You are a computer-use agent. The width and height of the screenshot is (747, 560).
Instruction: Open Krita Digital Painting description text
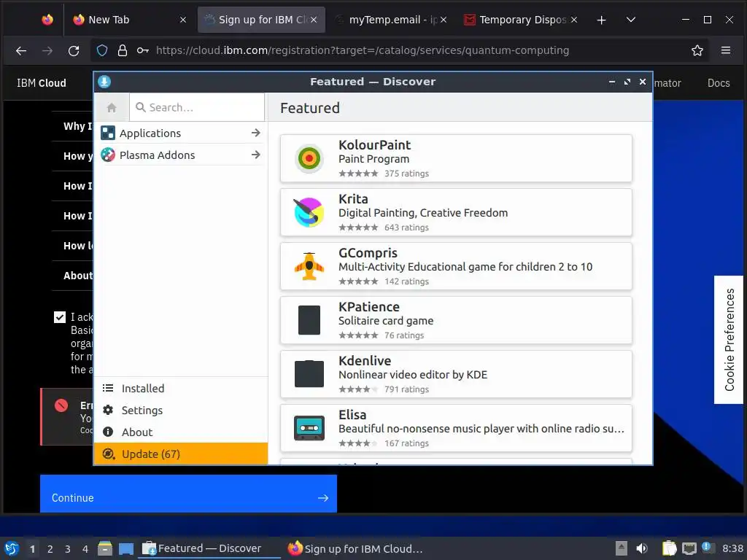click(x=423, y=213)
